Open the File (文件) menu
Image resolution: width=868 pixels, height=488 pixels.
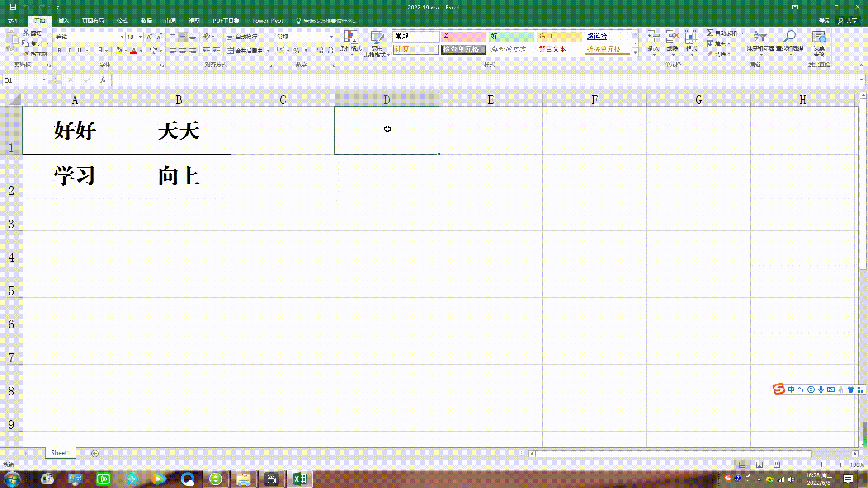[x=13, y=21]
